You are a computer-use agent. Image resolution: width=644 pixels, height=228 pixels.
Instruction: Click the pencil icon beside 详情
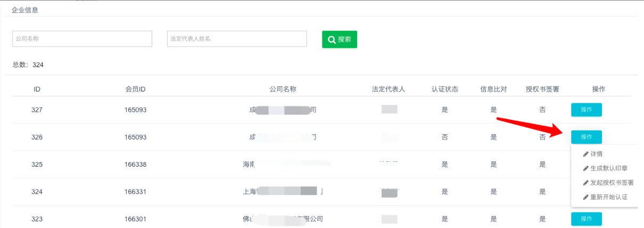pyautogui.click(x=586, y=154)
